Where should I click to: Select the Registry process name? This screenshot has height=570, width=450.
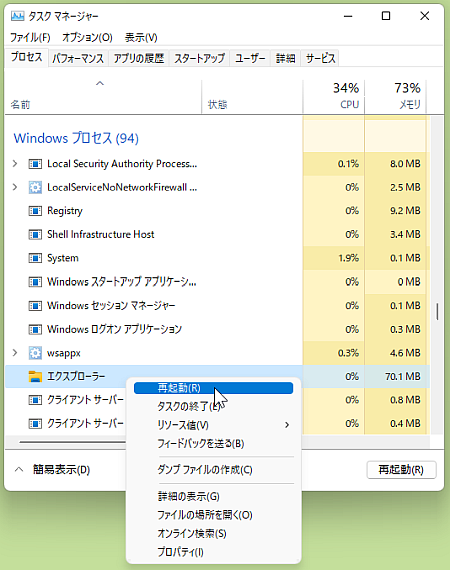pyautogui.click(x=65, y=211)
